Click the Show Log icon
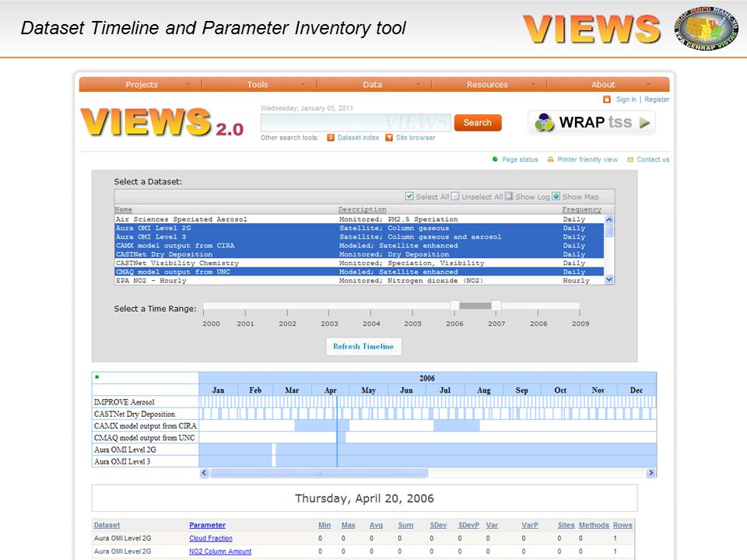 (509, 196)
